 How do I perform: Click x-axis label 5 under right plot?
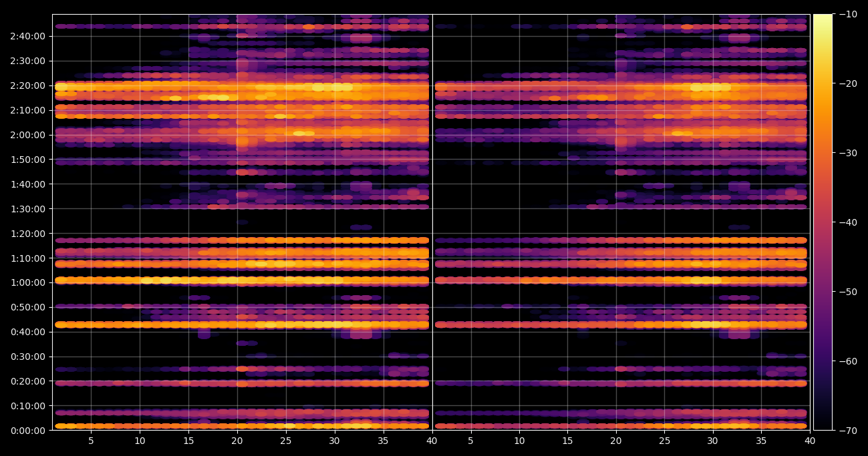click(470, 441)
